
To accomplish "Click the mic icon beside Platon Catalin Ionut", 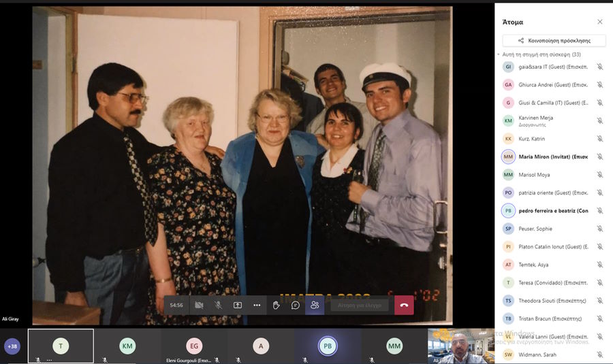I will [x=599, y=247].
